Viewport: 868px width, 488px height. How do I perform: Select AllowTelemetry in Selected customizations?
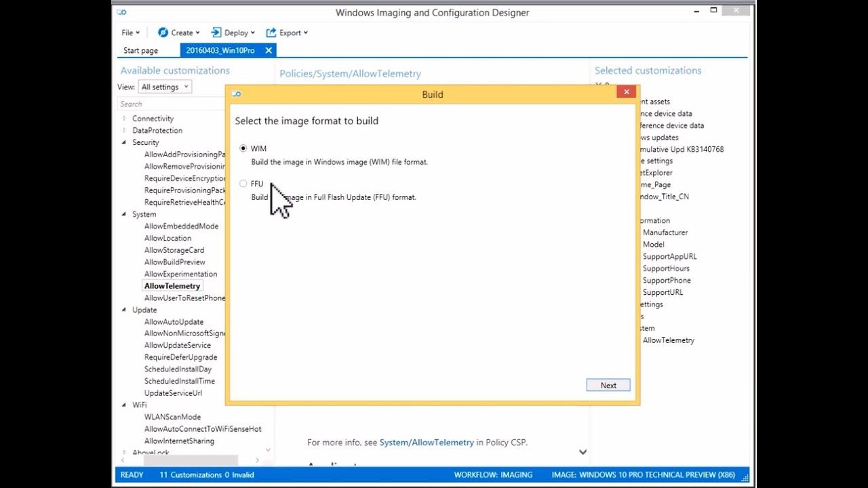point(669,340)
